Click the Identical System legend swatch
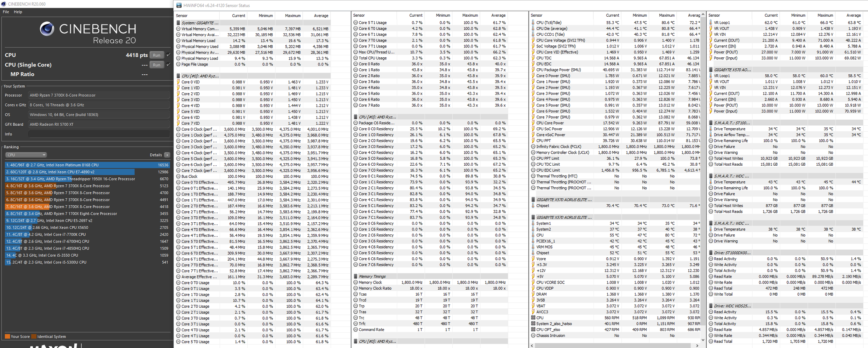The height and width of the screenshot is (348, 868). [34, 336]
